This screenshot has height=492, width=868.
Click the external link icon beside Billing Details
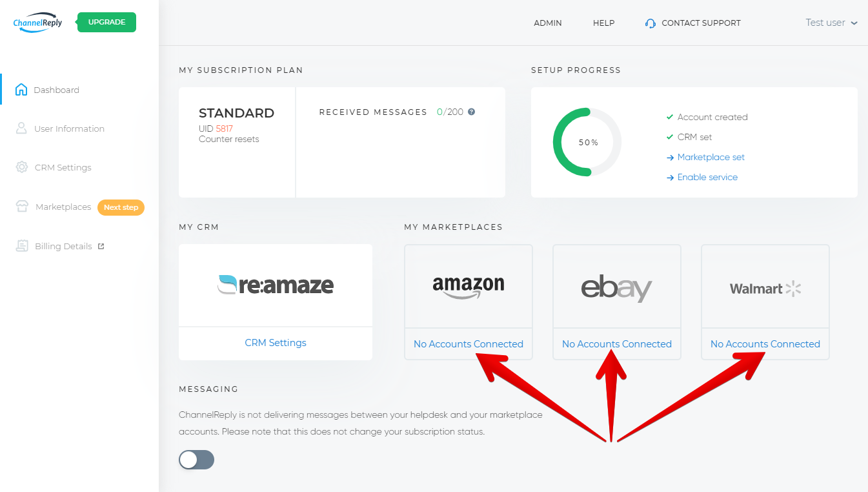(101, 246)
